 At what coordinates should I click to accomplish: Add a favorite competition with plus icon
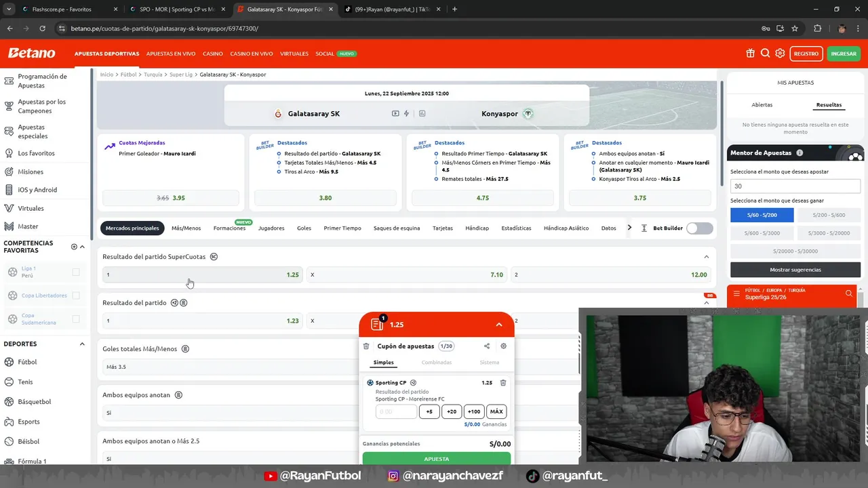pos(74,247)
